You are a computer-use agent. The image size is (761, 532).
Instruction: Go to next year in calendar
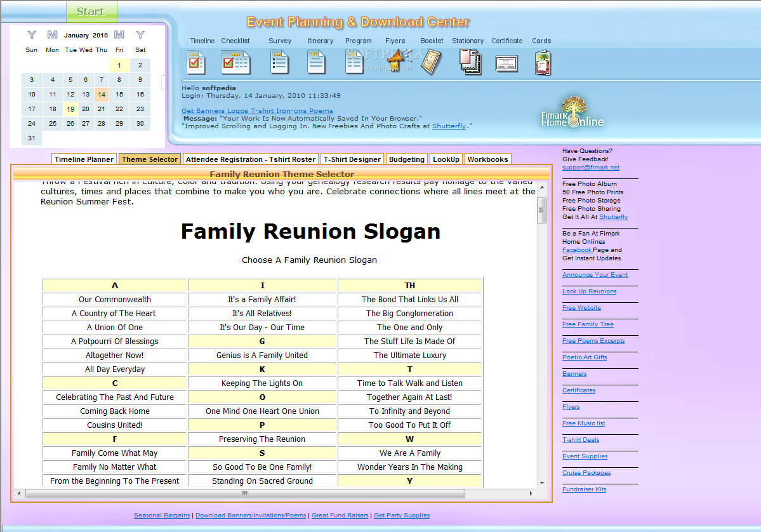140,35
